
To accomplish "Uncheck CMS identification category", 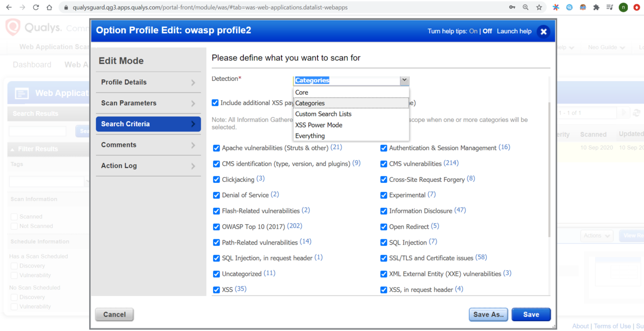I will coord(216,164).
